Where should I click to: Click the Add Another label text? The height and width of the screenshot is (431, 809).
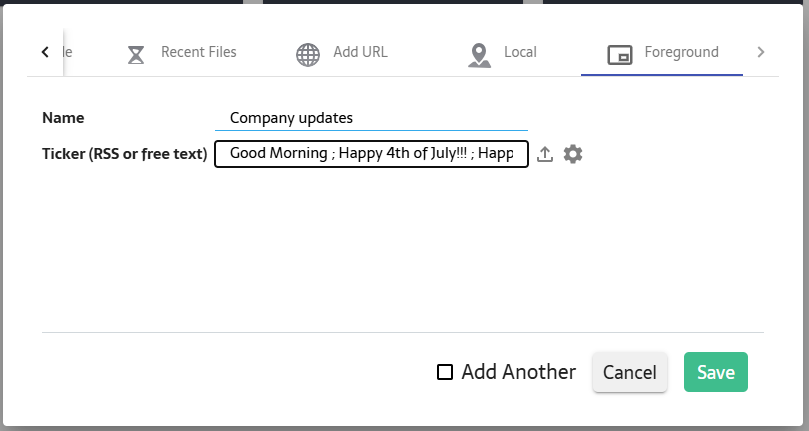(x=518, y=372)
